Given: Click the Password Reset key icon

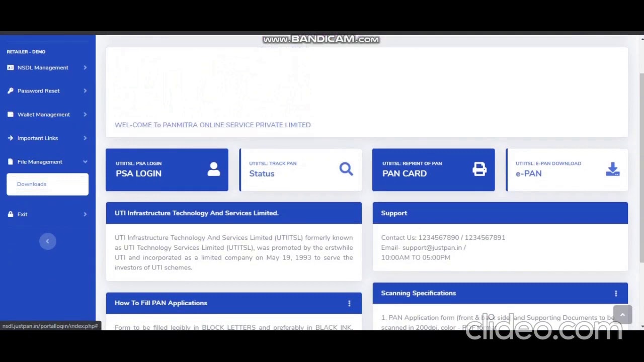Looking at the screenshot, I should pos(10,91).
